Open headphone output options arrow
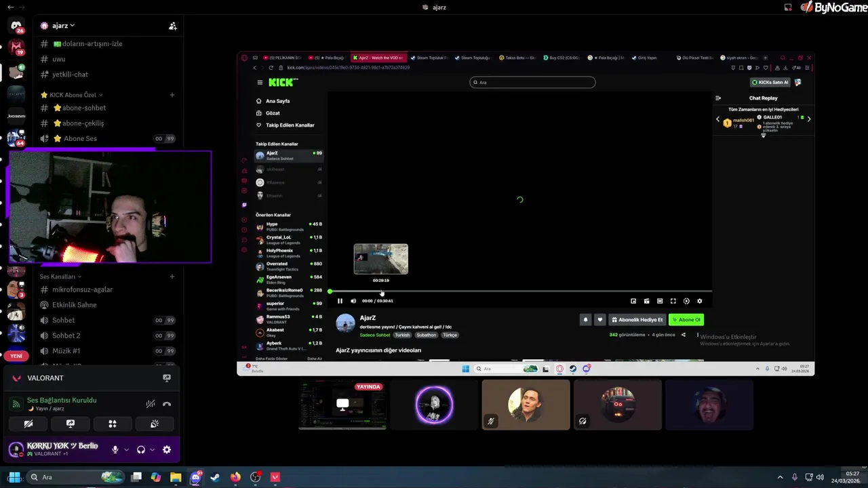 coord(152,449)
